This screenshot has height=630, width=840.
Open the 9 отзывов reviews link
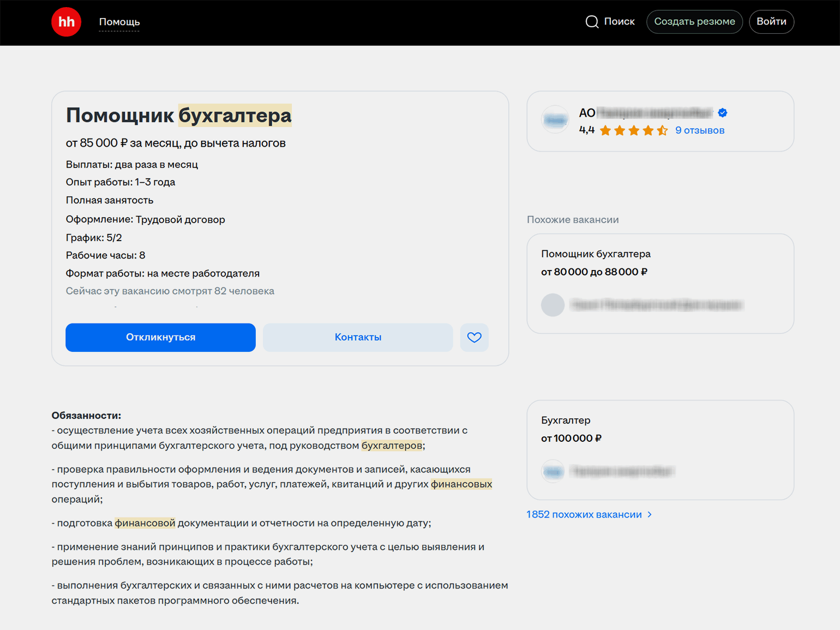[x=699, y=130]
